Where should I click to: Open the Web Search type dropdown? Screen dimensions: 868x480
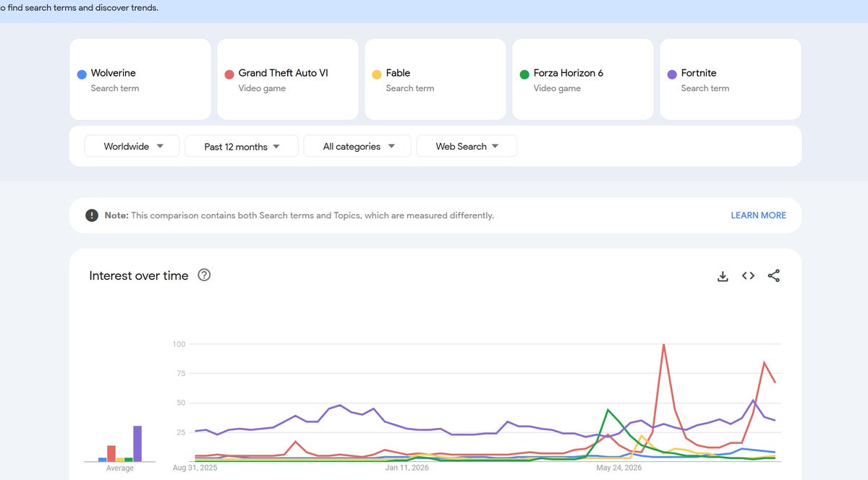click(467, 146)
